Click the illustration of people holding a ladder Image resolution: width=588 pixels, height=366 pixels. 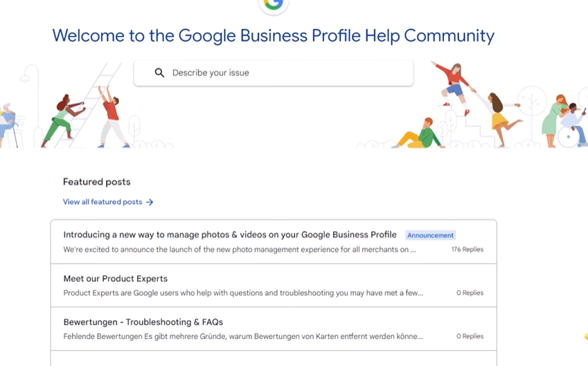click(x=87, y=111)
